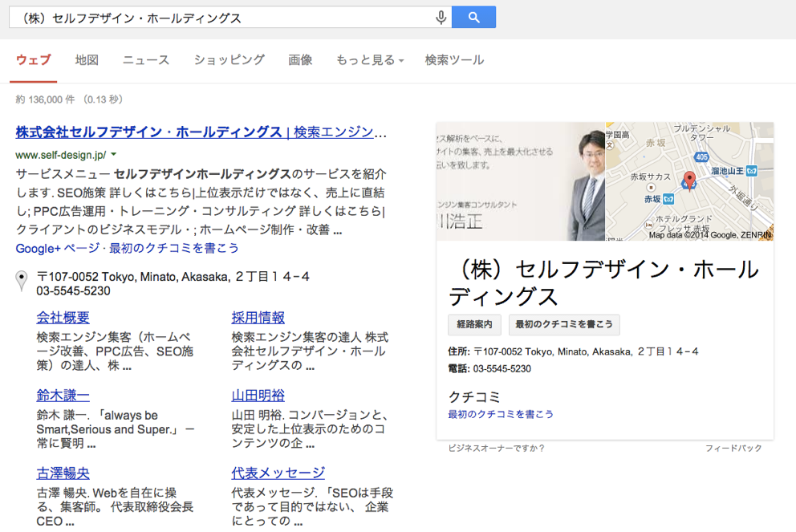Switch to the 地図 tab
Image resolution: width=796 pixels, height=532 pixels.
(x=87, y=60)
